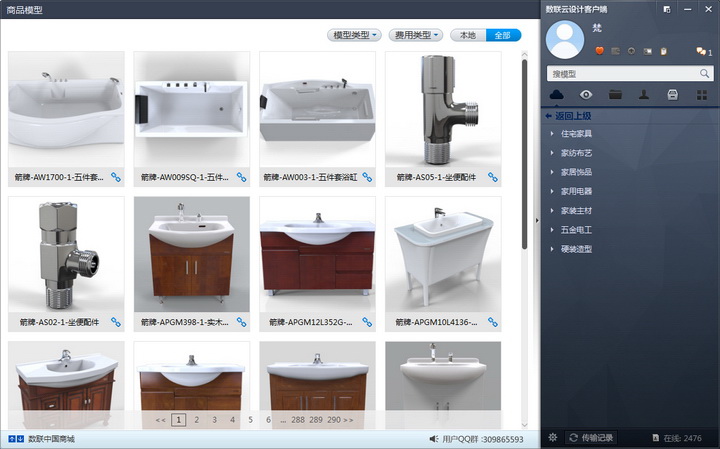Go to page 2

click(x=197, y=420)
